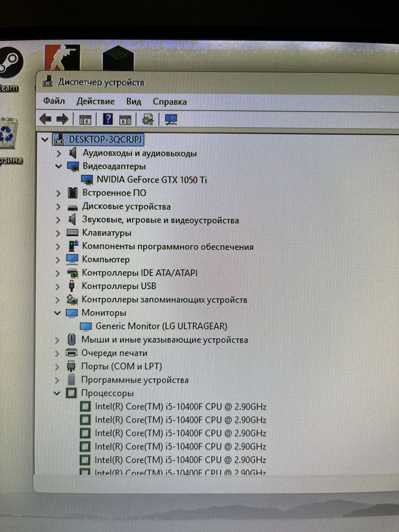The image size is (399, 532).
Task: Select the Очереди печати label
Action: pos(114,353)
